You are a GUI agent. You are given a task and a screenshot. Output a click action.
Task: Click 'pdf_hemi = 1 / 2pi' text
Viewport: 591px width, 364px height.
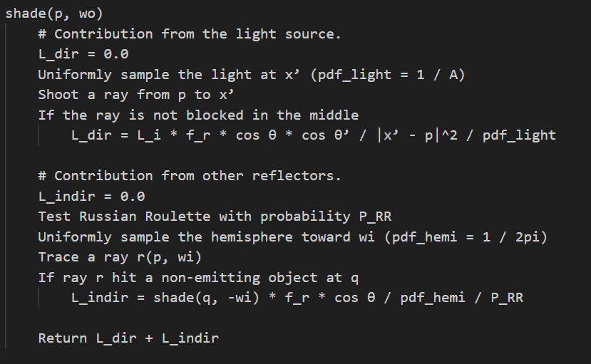(x=466, y=237)
